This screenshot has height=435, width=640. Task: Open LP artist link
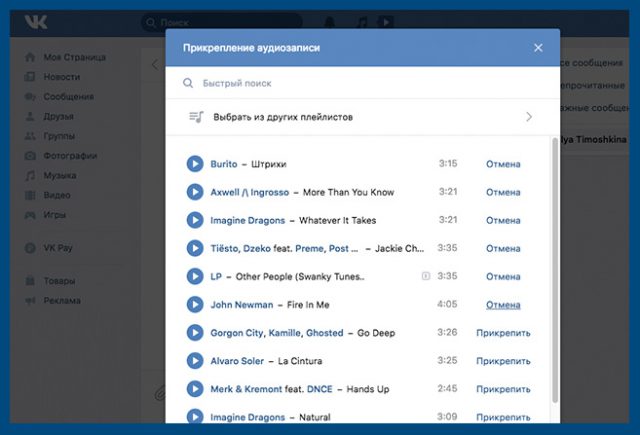(216, 277)
